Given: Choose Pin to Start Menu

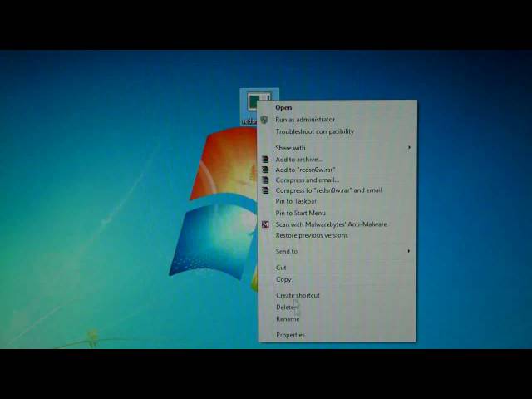Looking at the screenshot, I should 301,213.
